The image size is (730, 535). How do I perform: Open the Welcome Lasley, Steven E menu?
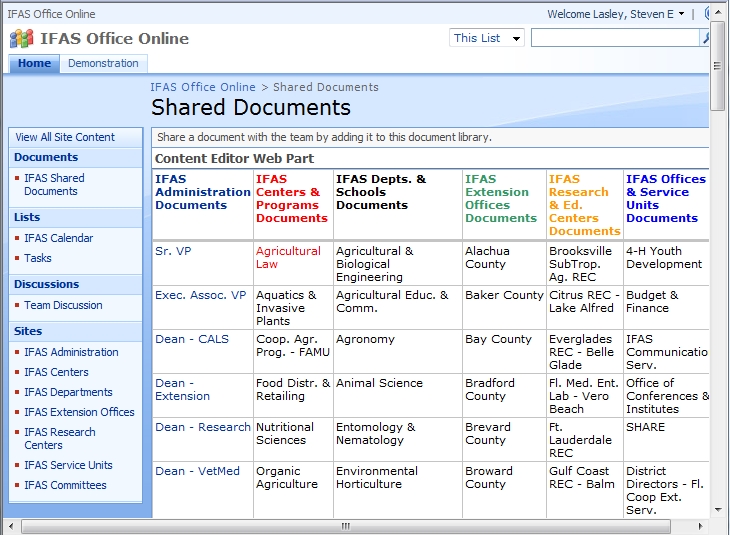(x=615, y=14)
